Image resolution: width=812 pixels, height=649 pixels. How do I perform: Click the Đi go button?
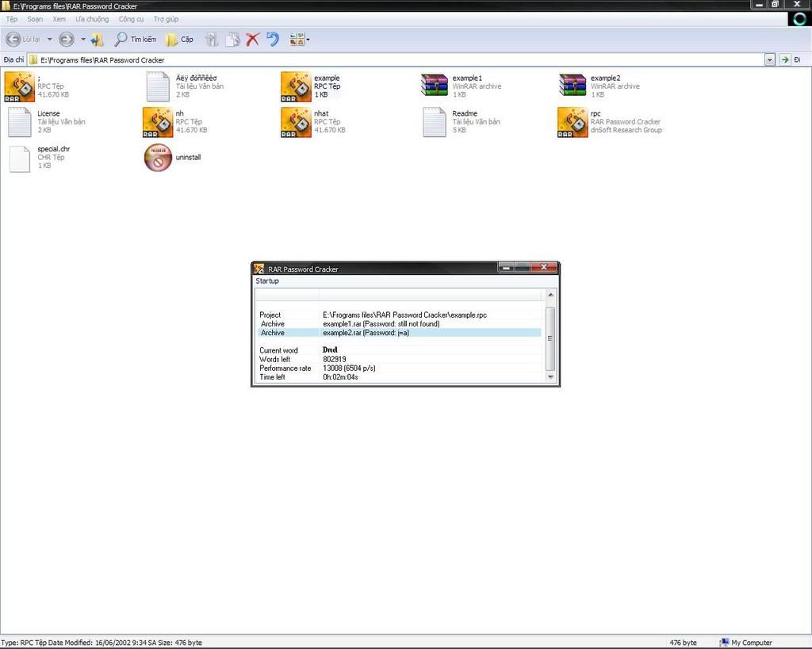pyautogui.click(x=791, y=60)
